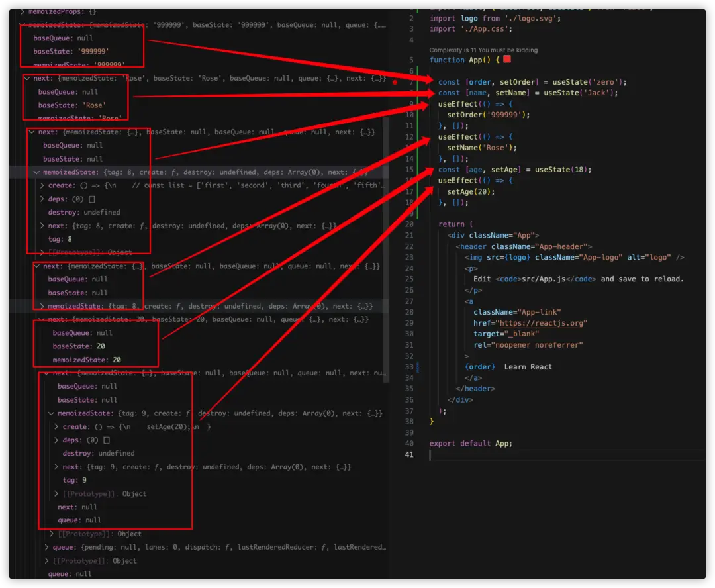This screenshot has height=588, width=715.
Task: Expand the memoizedProps: {} node
Action: [23, 11]
